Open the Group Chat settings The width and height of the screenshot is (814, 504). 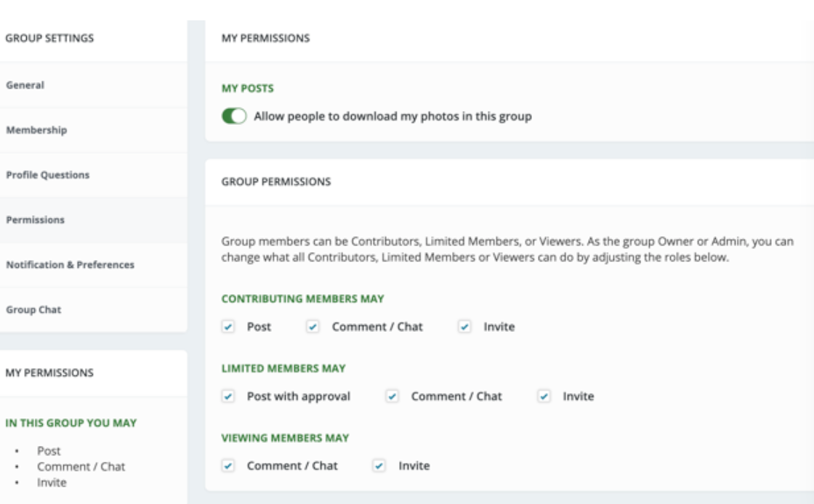(x=94, y=309)
